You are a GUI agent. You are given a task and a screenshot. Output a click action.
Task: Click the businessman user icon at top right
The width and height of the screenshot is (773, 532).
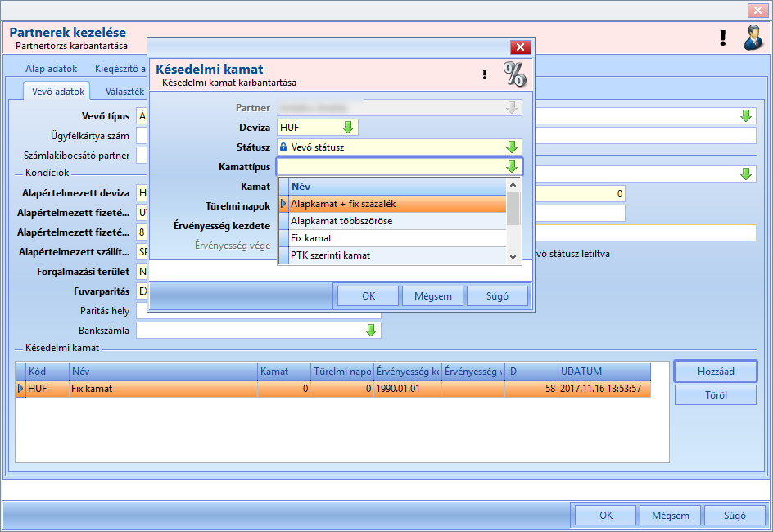point(754,38)
